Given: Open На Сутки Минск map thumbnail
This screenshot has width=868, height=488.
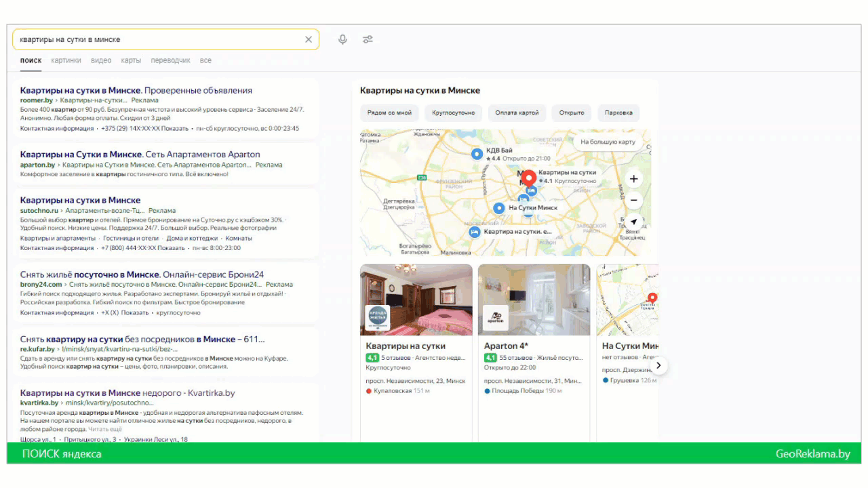Looking at the screenshot, I should tap(627, 300).
